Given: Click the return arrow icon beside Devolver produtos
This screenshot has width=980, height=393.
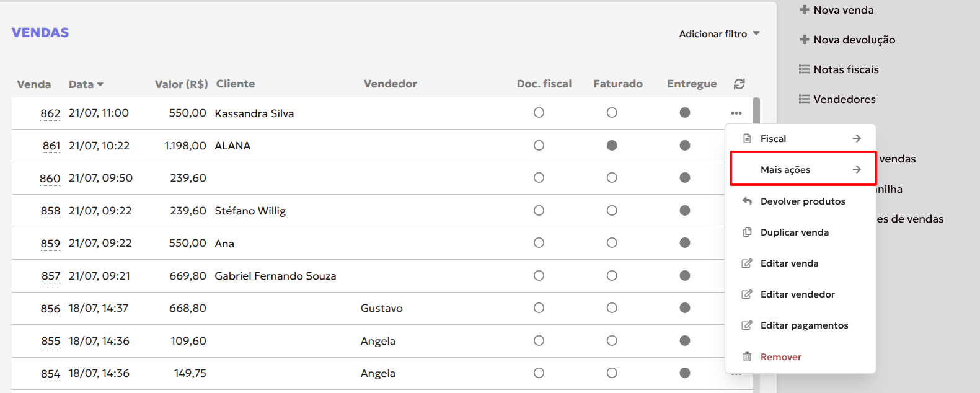Looking at the screenshot, I should 747,201.
